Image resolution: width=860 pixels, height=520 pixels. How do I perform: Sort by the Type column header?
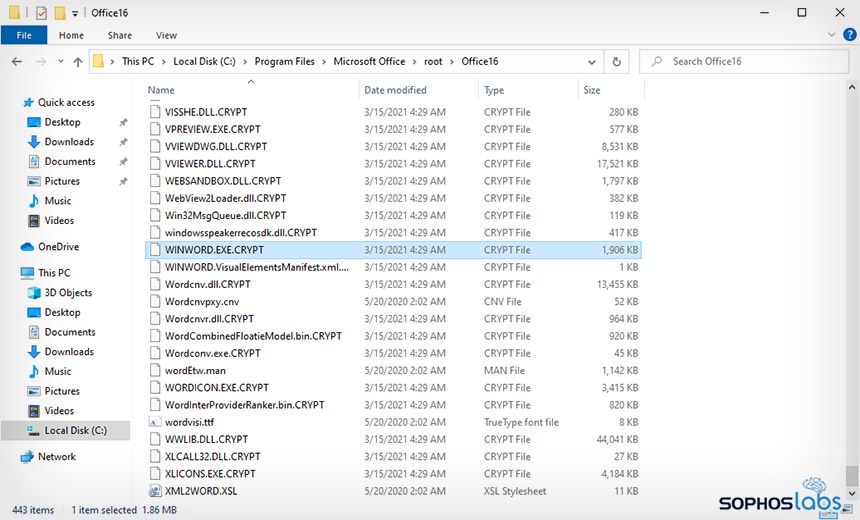tap(494, 90)
